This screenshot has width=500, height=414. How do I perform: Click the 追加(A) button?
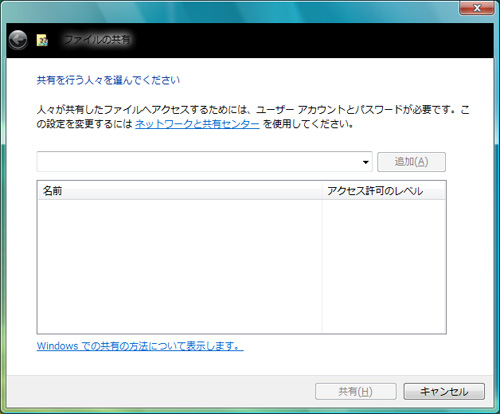tap(411, 162)
